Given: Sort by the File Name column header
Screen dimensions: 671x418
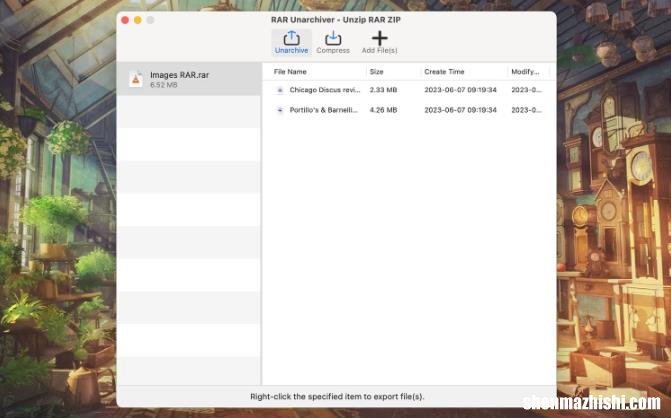Looking at the screenshot, I should (290, 71).
